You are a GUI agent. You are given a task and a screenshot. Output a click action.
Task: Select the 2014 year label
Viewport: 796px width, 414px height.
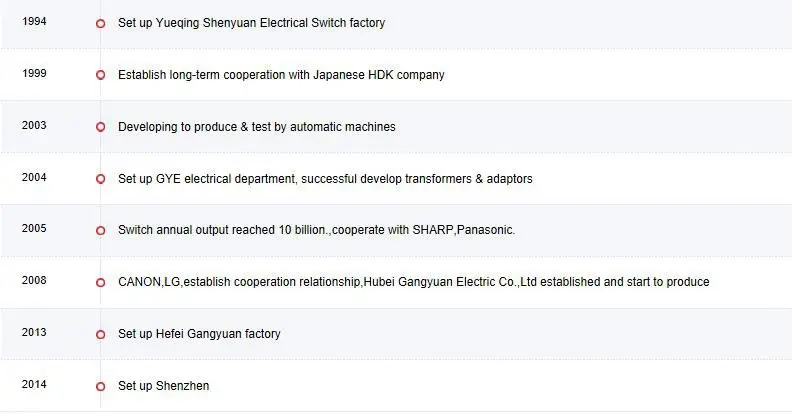pyautogui.click(x=34, y=385)
